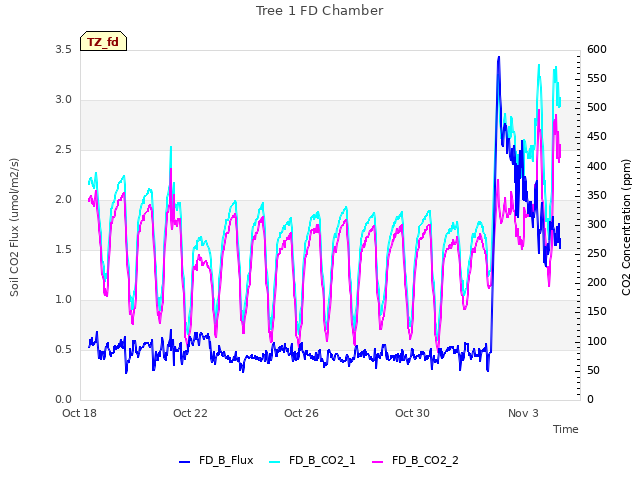Click the chart title Tree 1 FD Chamber

pyautogui.click(x=320, y=11)
